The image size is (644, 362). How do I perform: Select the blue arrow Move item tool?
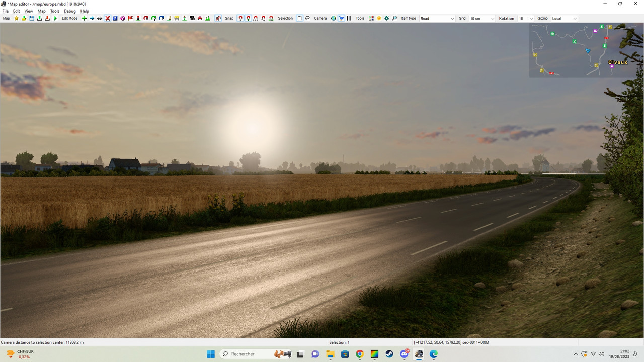tap(92, 18)
